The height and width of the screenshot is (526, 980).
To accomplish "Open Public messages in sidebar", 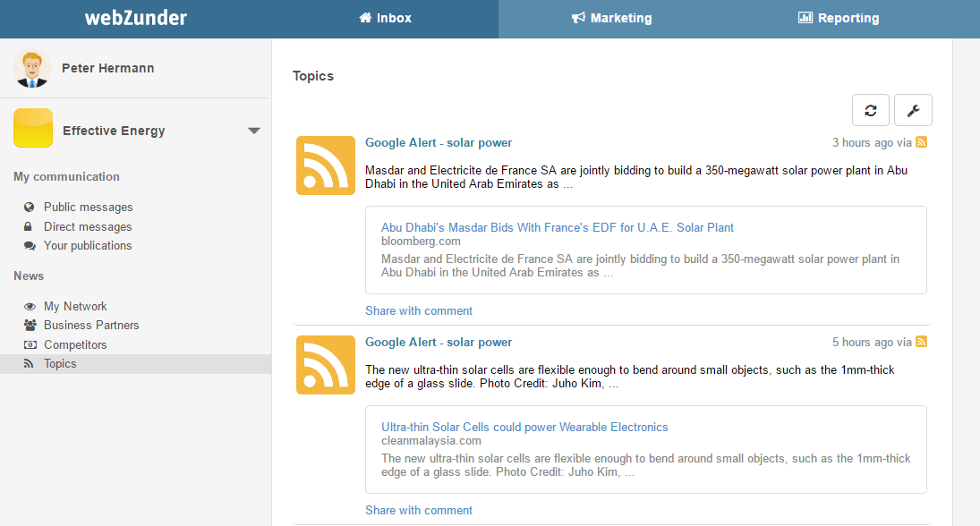I will click(88, 207).
